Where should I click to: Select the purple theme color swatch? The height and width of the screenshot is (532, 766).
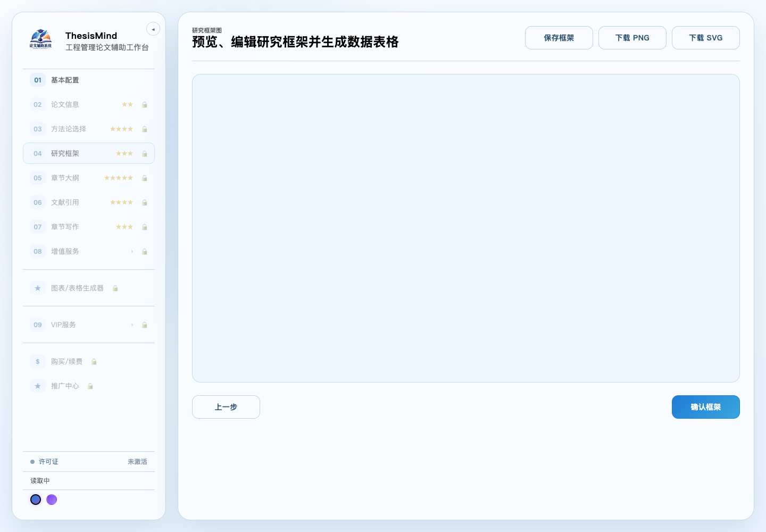52,500
